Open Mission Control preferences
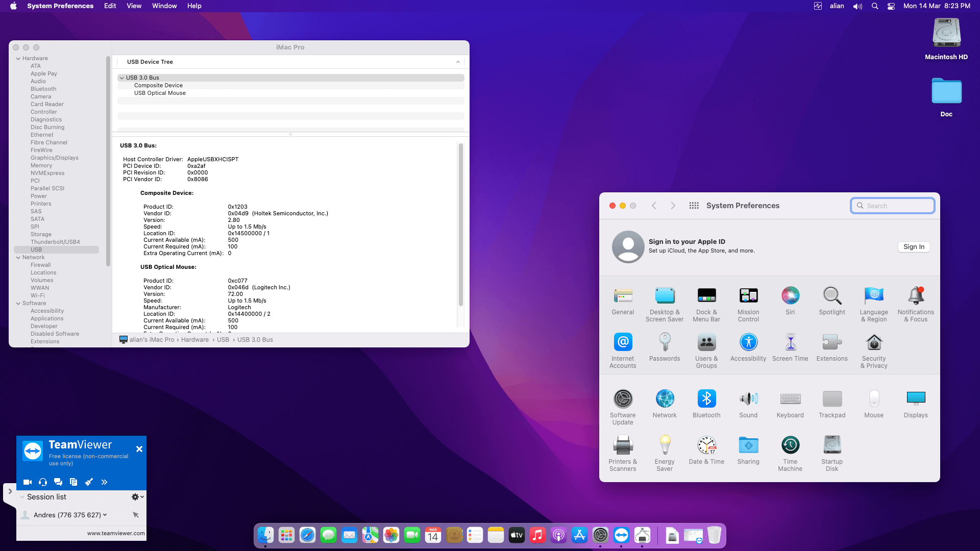This screenshot has width=980, height=551. (x=748, y=305)
